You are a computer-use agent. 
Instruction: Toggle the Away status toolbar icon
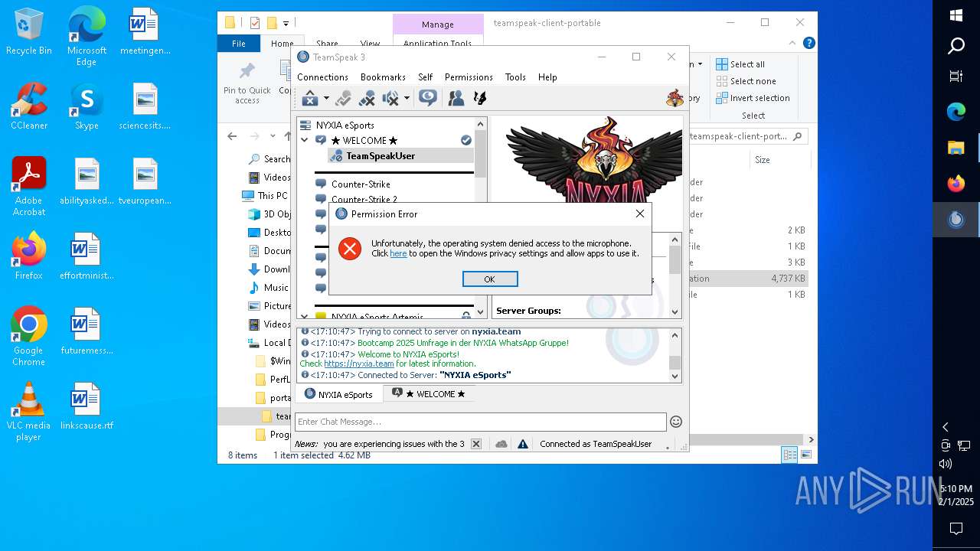[x=343, y=98]
